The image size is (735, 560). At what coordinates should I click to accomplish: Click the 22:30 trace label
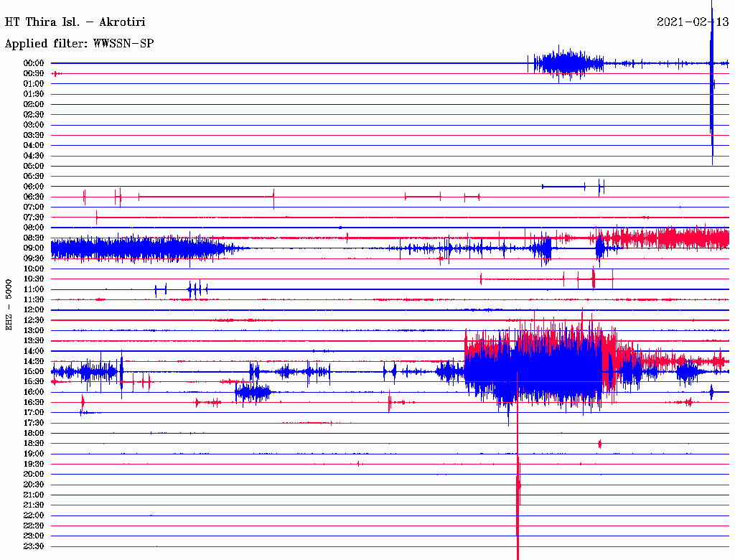(x=34, y=526)
